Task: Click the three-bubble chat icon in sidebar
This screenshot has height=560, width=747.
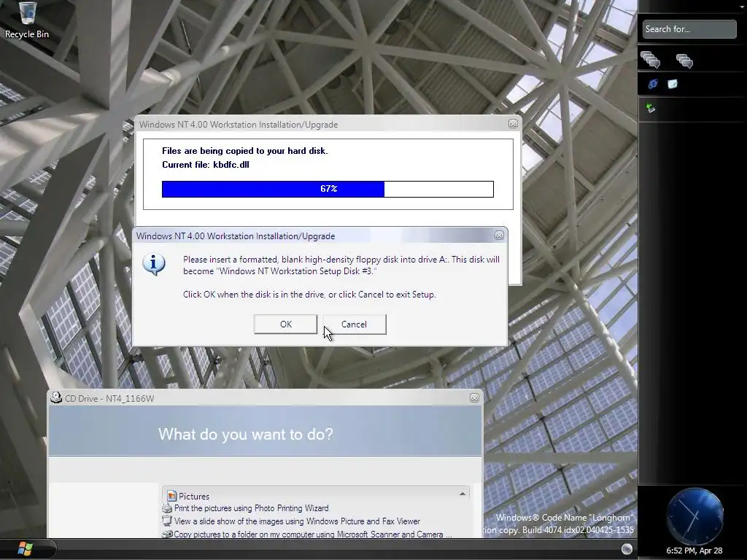Action: [x=684, y=61]
